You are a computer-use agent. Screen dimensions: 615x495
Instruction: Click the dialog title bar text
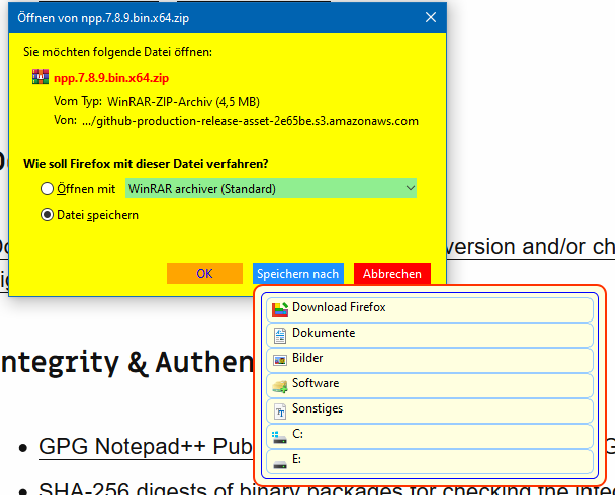click(x=103, y=18)
